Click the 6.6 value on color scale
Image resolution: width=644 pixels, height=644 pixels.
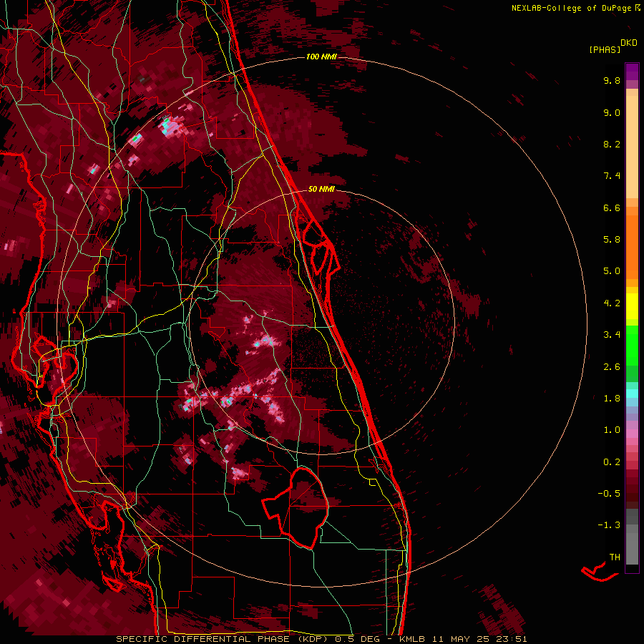tap(612, 208)
